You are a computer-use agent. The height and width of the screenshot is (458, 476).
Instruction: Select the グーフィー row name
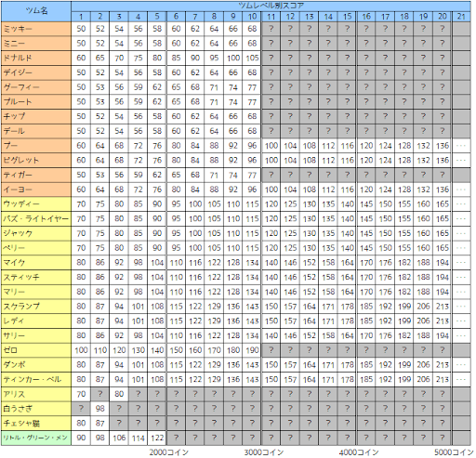click(36, 87)
